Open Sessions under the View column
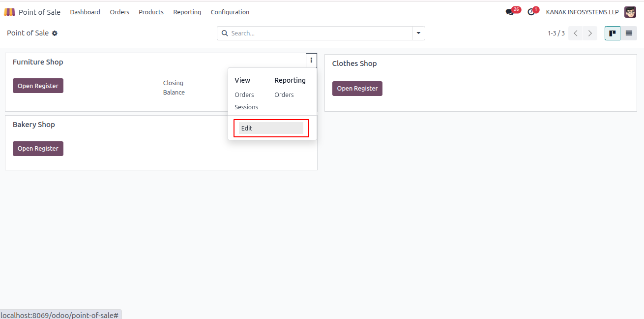The width and height of the screenshot is (644, 319). [246, 107]
